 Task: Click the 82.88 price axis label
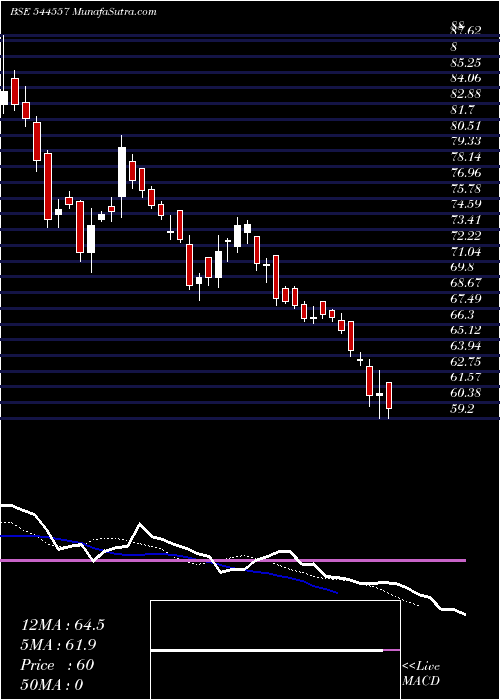tap(466, 94)
